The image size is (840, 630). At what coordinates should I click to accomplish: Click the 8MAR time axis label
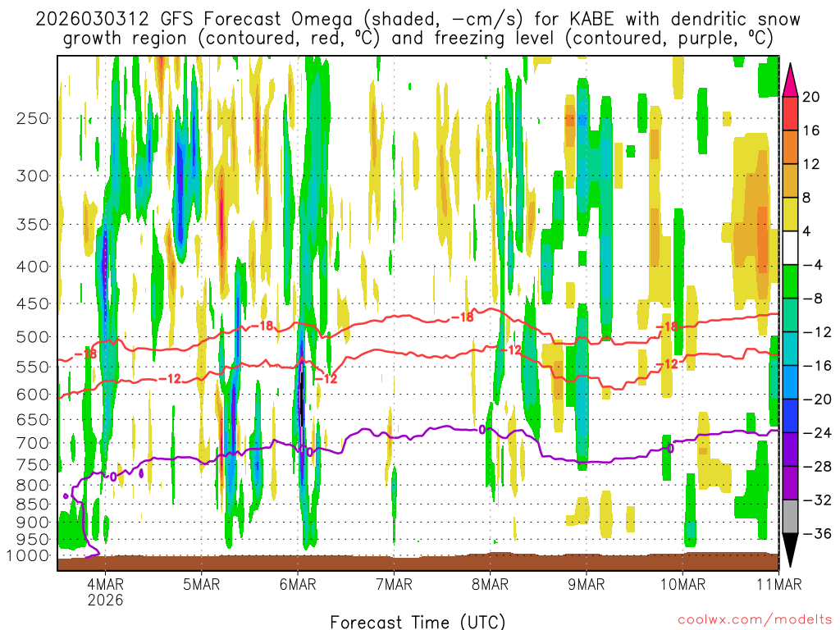(x=490, y=584)
